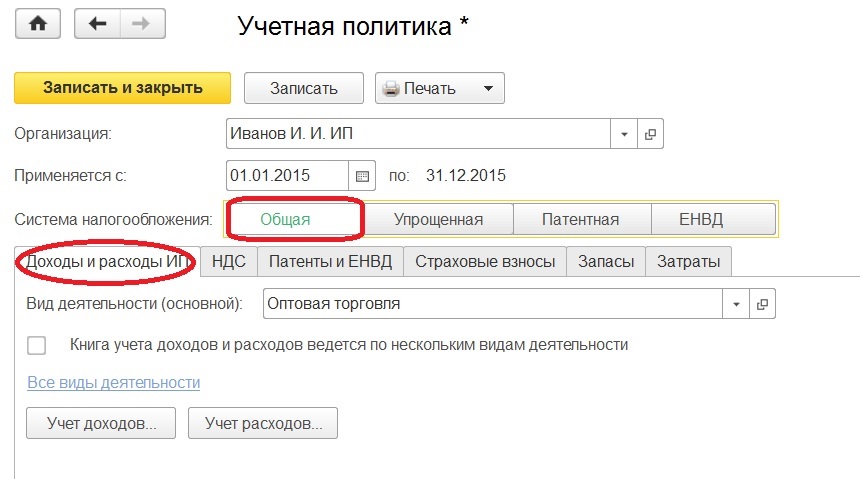Go to the home page icon

coord(38,24)
